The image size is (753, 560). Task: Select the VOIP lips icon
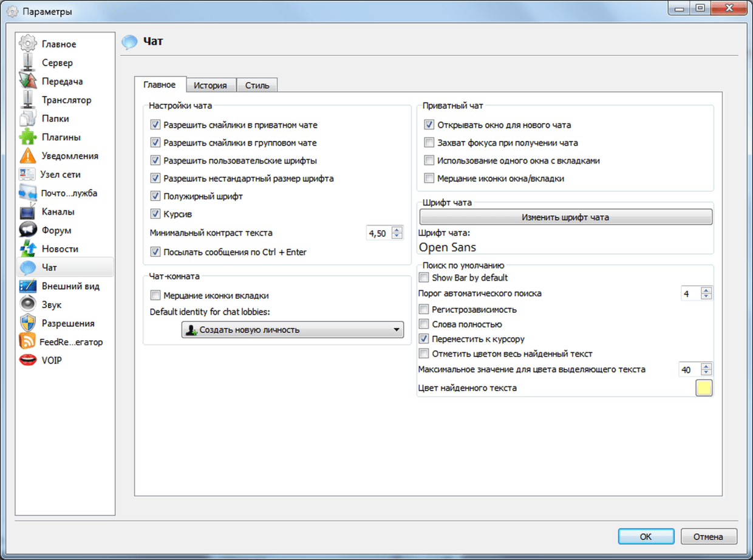pos(28,361)
